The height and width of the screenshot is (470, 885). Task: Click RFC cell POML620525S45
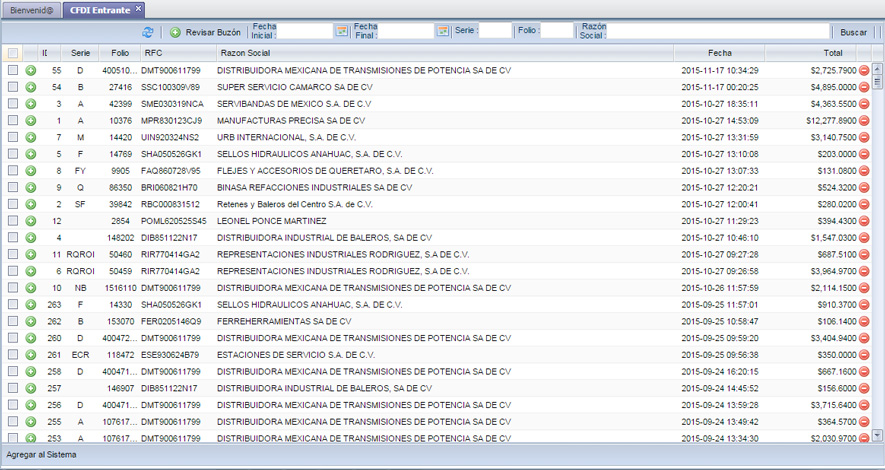point(173,221)
